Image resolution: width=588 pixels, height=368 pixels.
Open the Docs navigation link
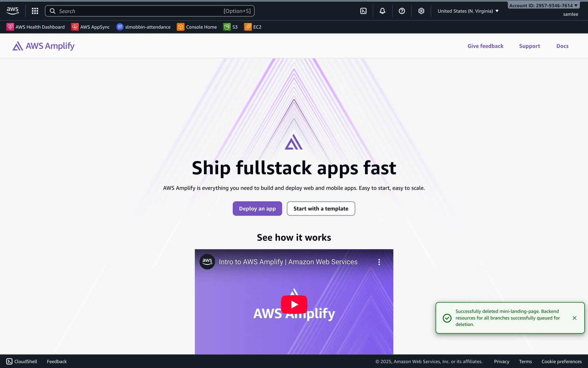coord(562,46)
